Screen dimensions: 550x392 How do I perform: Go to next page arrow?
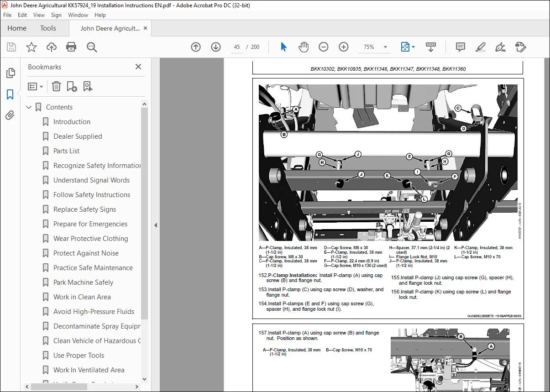216,47
